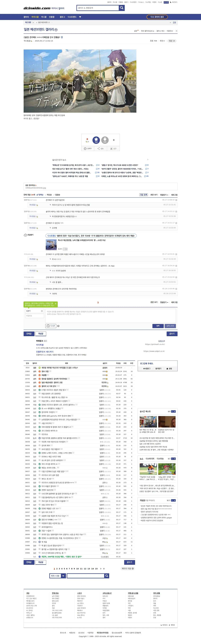
Task: Collapse comments with lower 댓글닫기
Action: click(164, 302)
